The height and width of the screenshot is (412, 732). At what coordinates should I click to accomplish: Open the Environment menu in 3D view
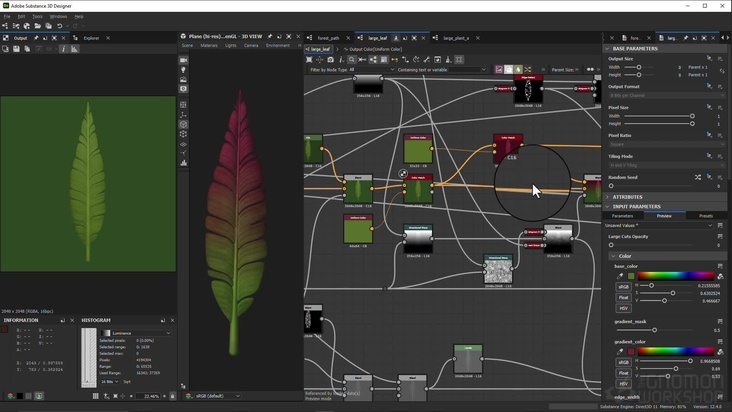(x=278, y=46)
